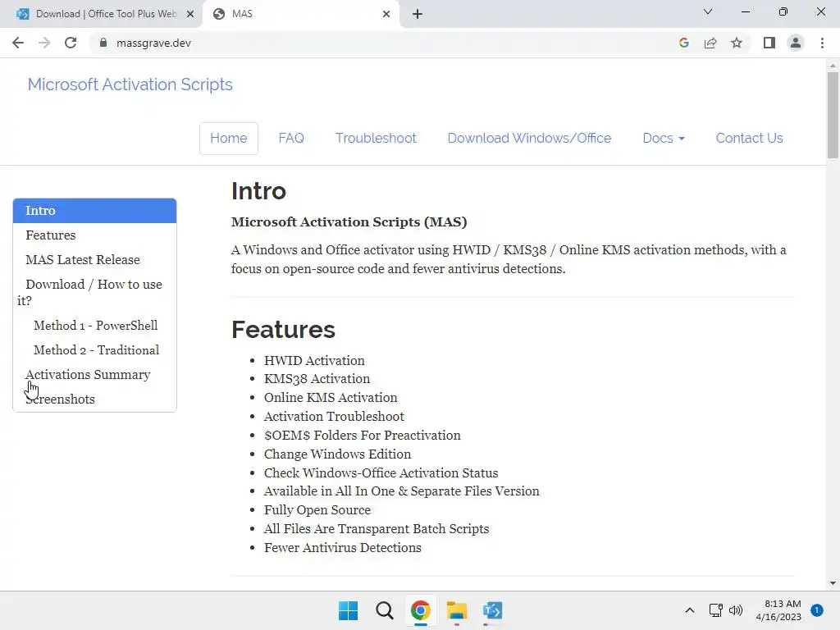
Task: View site info via the lock icon
Action: tap(103, 43)
